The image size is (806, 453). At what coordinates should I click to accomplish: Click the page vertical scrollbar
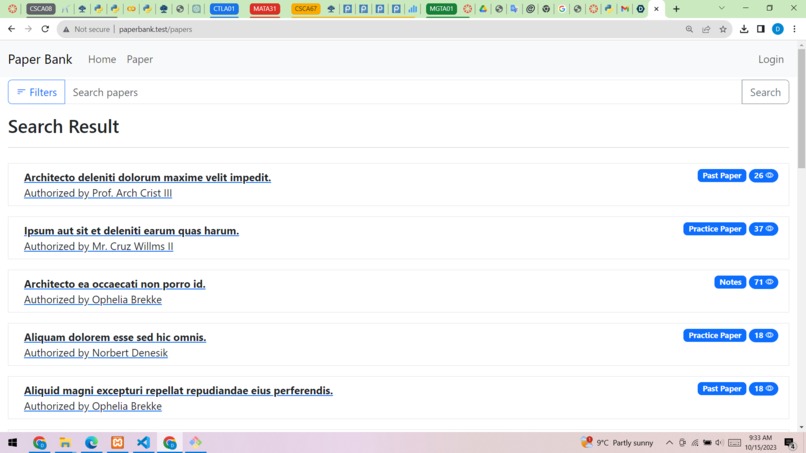click(x=801, y=108)
